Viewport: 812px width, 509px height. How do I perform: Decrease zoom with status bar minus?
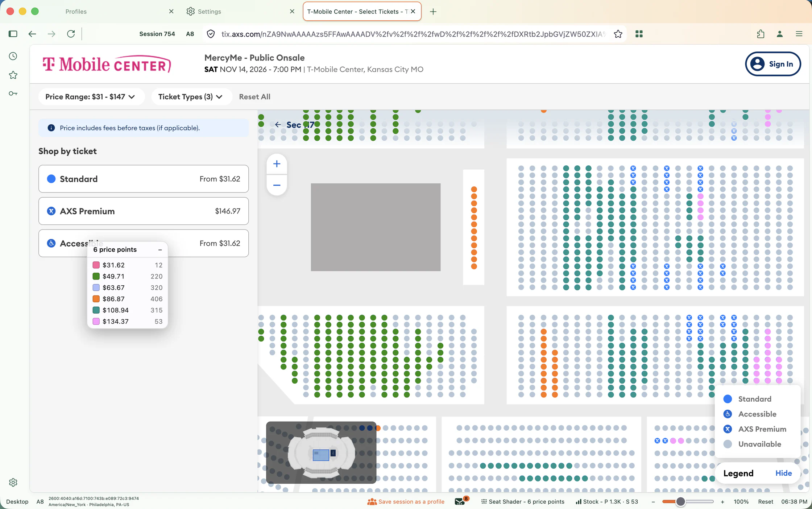point(653,502)
